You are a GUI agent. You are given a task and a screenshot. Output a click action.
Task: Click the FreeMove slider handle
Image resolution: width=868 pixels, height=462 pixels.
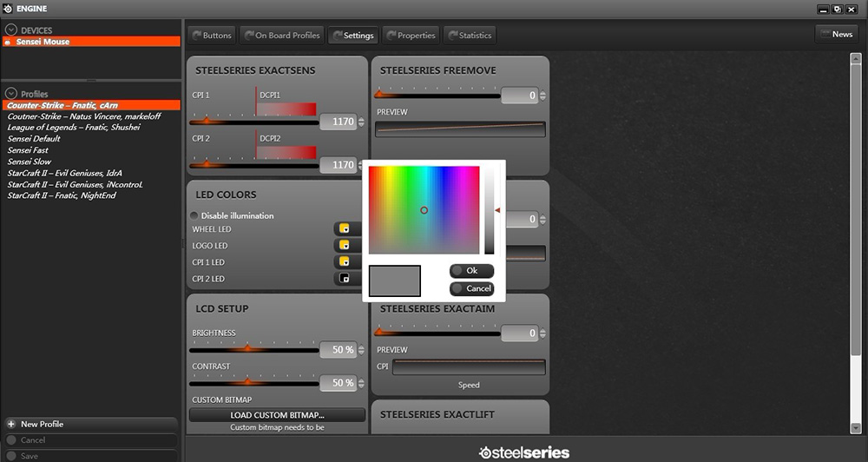(380, 94)
